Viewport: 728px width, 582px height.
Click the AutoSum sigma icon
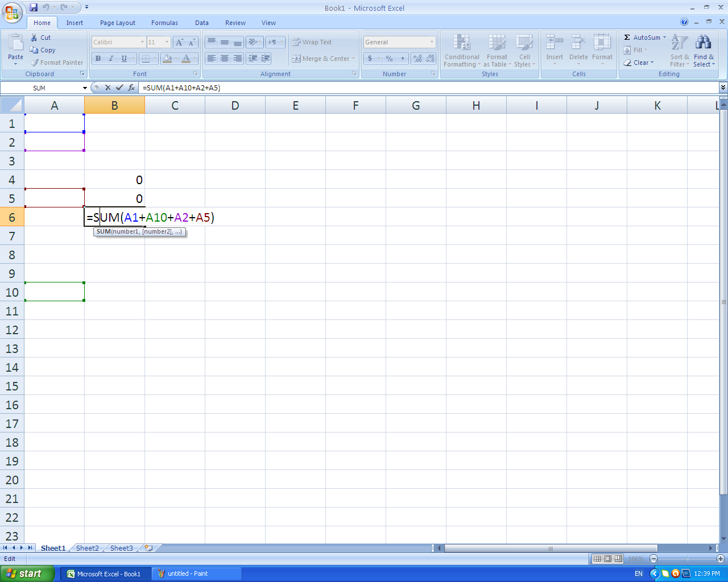(x=627, y=38)
